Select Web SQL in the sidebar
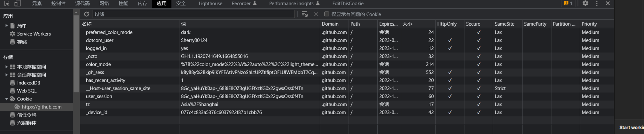The width and height of the screenshot is (644, 134). (27, 91)
